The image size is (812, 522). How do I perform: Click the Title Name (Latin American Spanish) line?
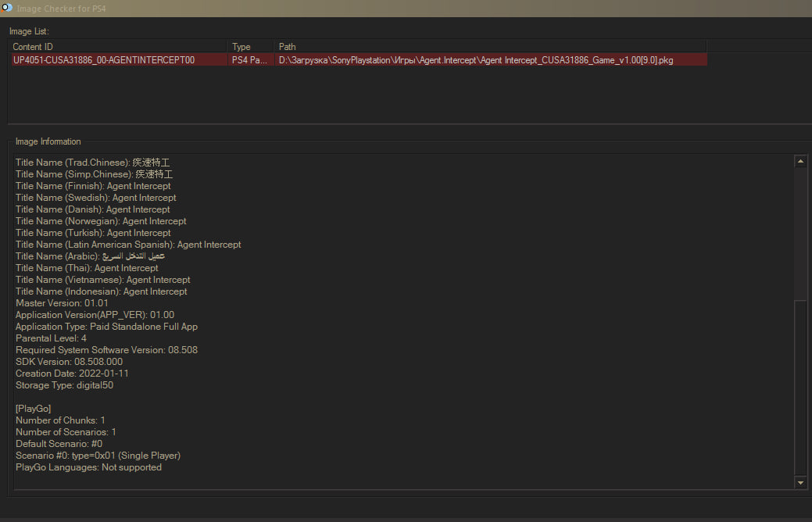128,245
